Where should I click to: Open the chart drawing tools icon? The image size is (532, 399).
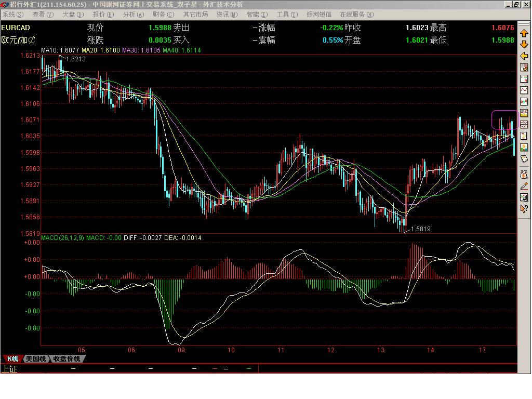(x=524, y=197)
